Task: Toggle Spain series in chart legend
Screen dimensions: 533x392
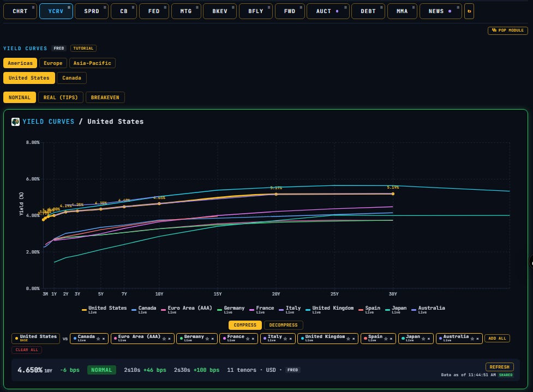Action: [x=369, y=309]
